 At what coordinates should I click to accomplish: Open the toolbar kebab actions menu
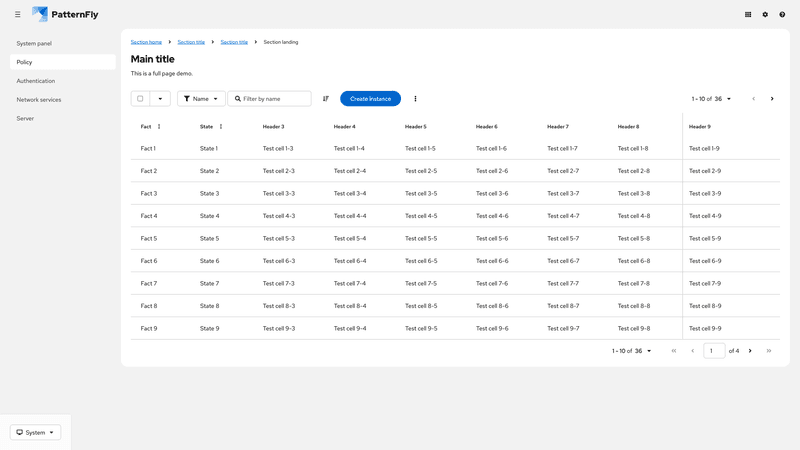(415, 98)
